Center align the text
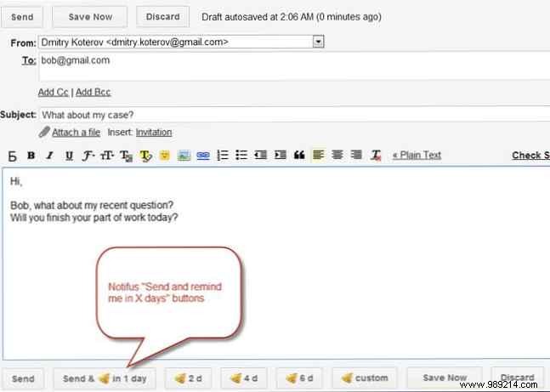 click(337, 155)
